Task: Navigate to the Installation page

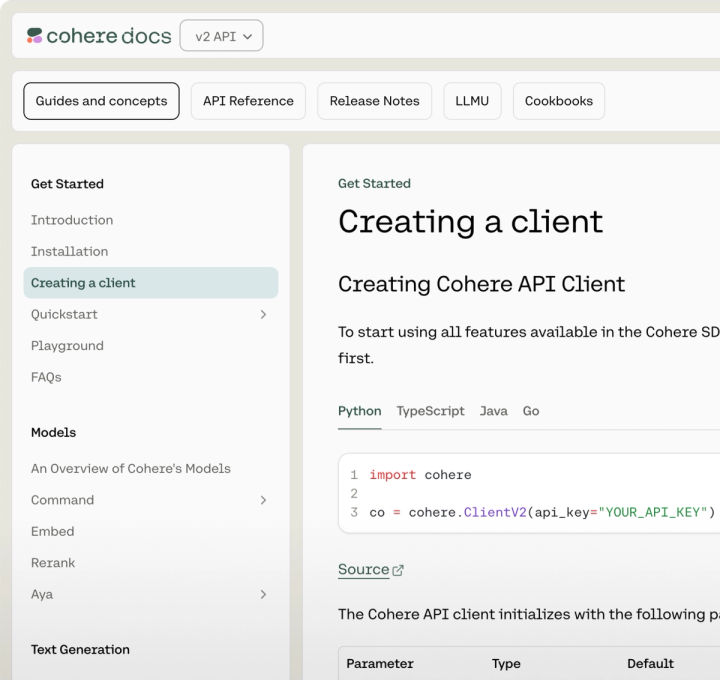Action: tap(69, 251)
